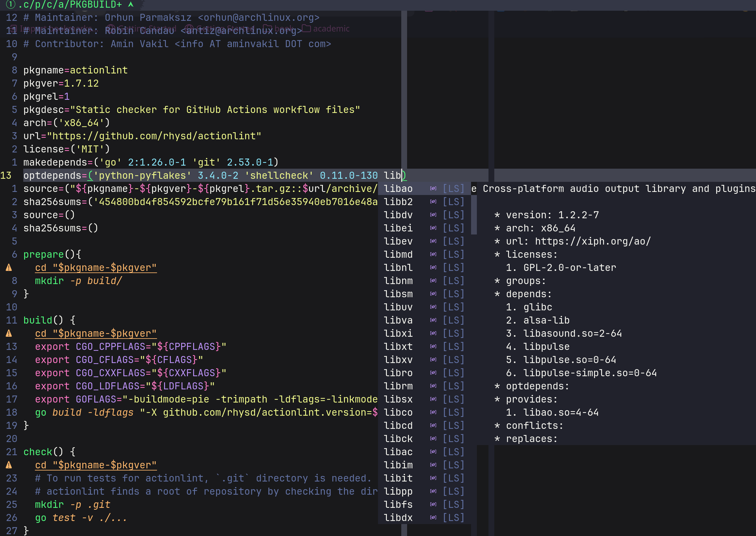Click warning sign on build's cd line
This screenshot has height=536, width=756.
pyautogui.click(x=9, y=333)
